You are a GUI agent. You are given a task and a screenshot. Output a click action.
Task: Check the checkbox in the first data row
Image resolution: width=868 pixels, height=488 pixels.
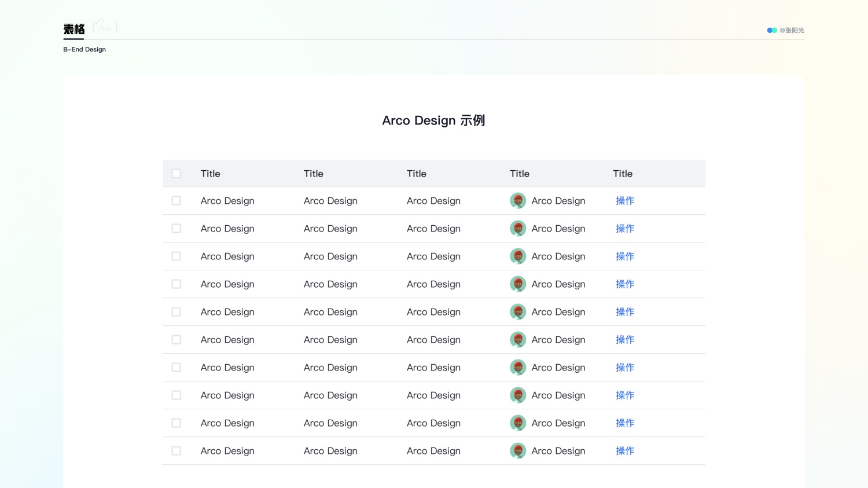click(x=176, y=201)
